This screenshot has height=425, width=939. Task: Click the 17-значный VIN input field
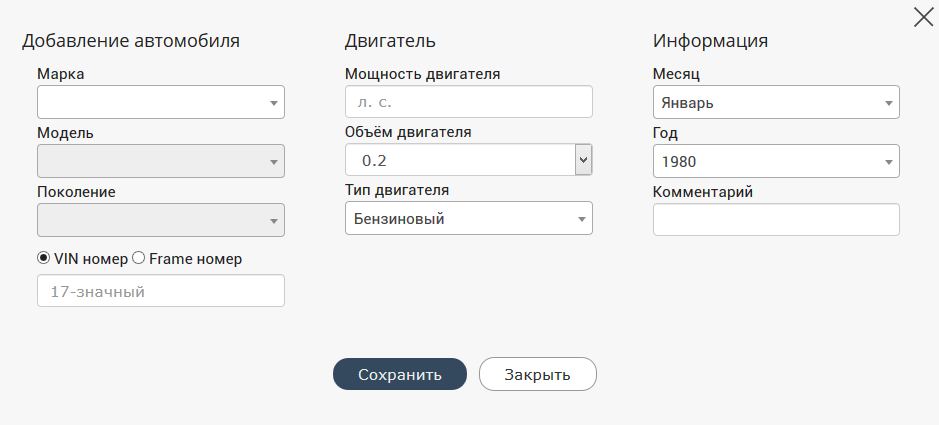[x=160, y=291]
